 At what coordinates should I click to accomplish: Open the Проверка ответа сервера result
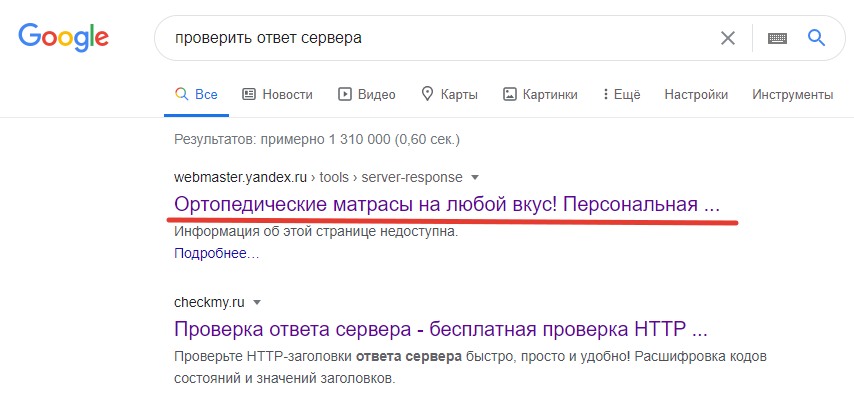click(x=441, y=330)
